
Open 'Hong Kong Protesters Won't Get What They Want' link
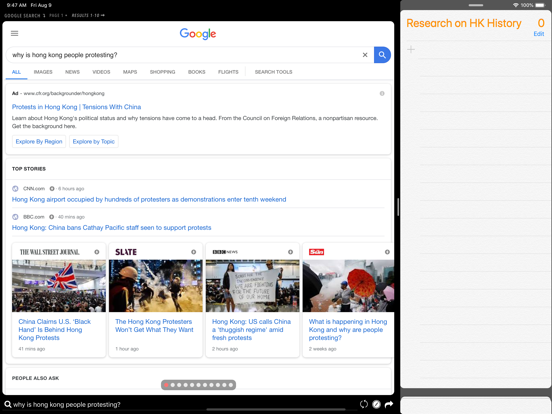154,326
